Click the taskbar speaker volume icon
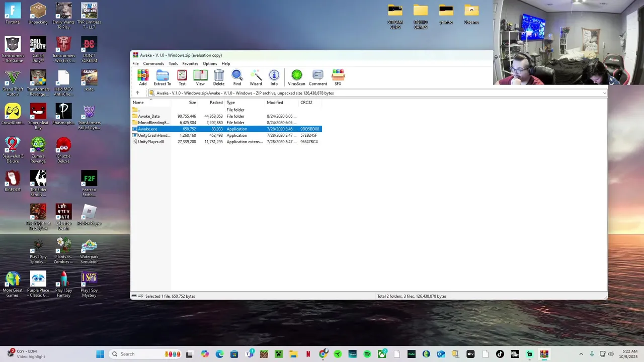This screenshot has width=644, height=362. point(610,354)
